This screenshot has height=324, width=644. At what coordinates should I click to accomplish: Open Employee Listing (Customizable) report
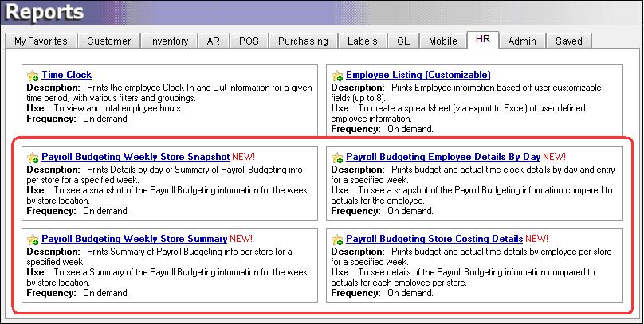tap(418, 76)
